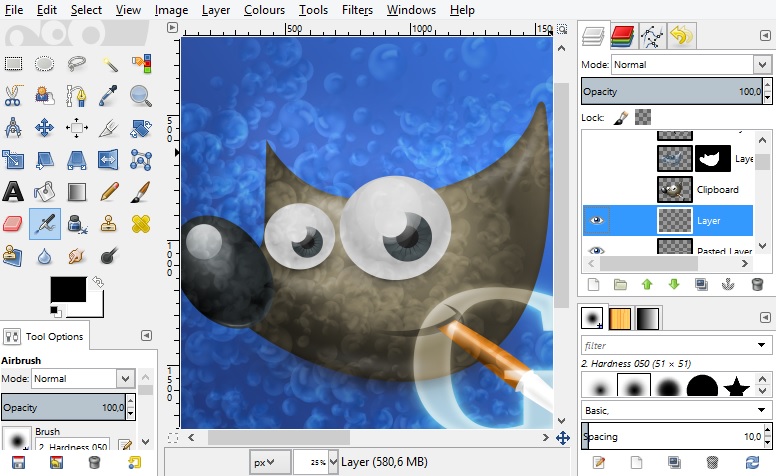Switch to the Channels tab

623,36
